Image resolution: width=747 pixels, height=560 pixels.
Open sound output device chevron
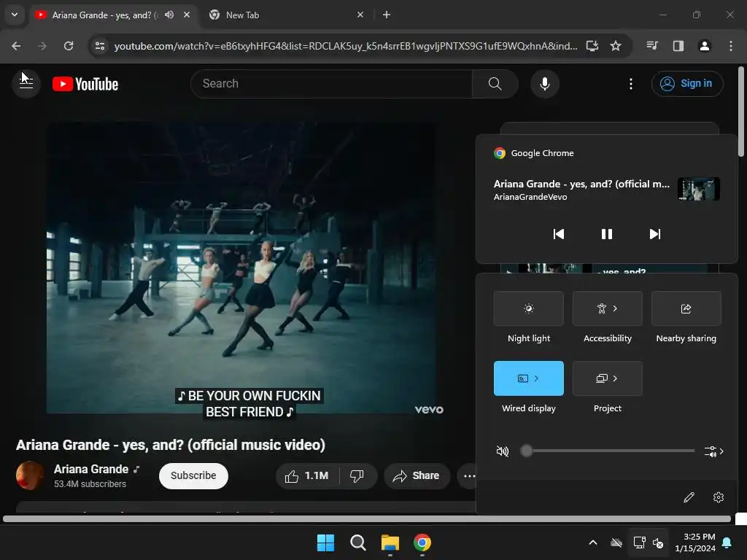pos(714,451)
